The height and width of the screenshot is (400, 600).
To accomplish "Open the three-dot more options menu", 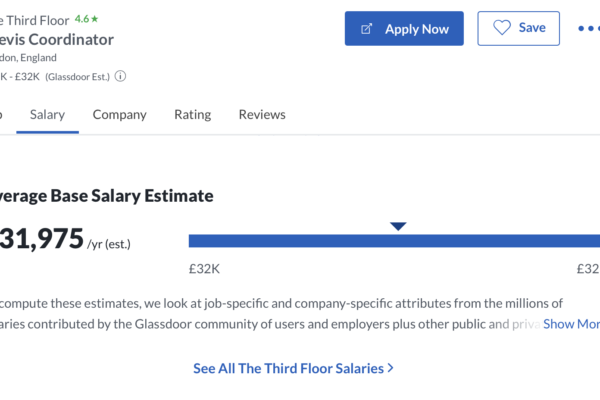I will (589, 28).
